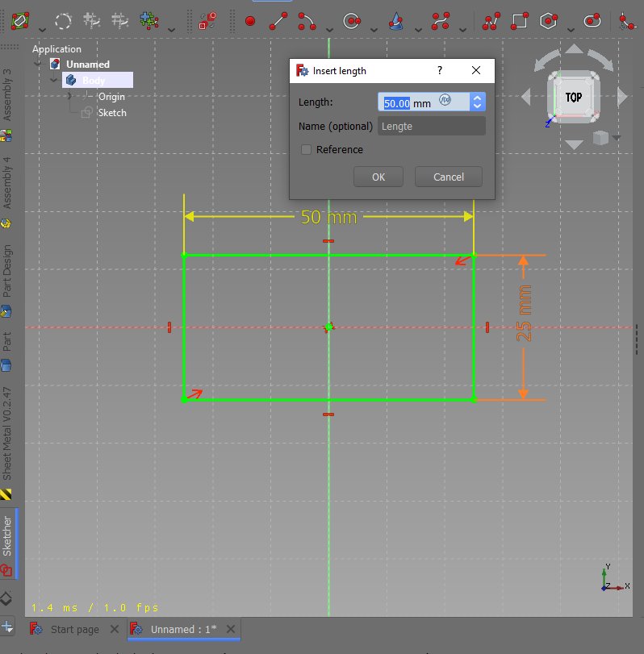
Task: Select the create circle tool
Action: 351,20
